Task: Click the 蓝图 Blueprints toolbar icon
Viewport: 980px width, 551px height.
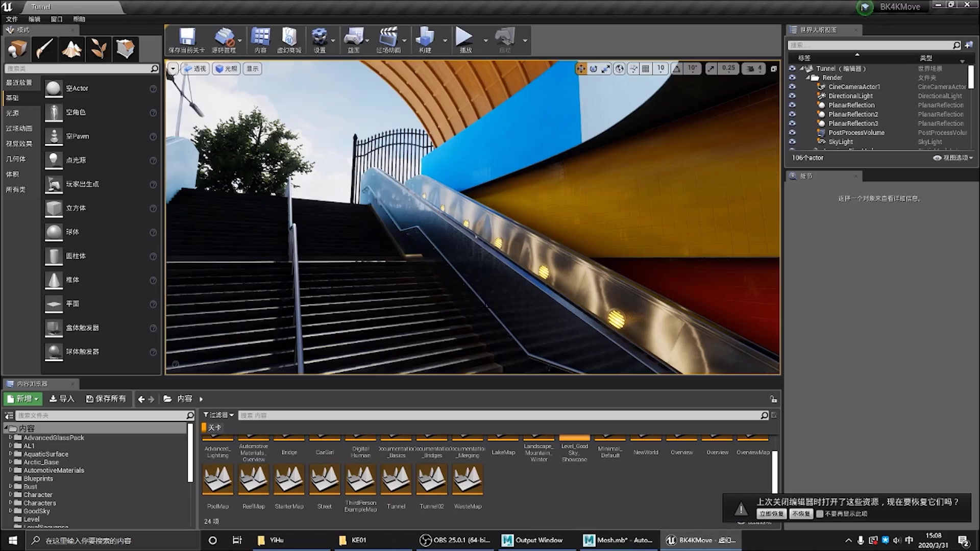Action: click(x=355, y=40)
